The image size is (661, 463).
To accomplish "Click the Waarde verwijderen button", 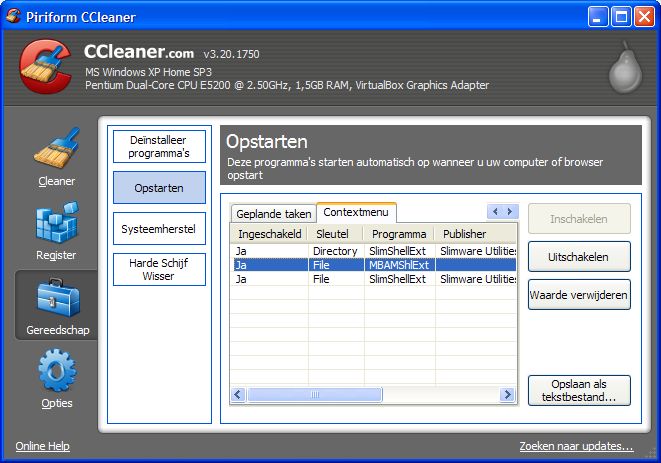I will 579,295.
